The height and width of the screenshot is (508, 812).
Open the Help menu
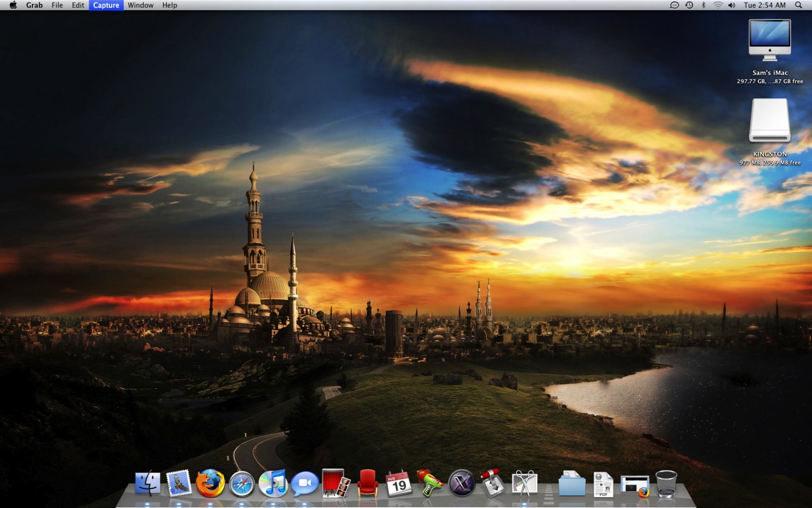click(x=170, y=5)
